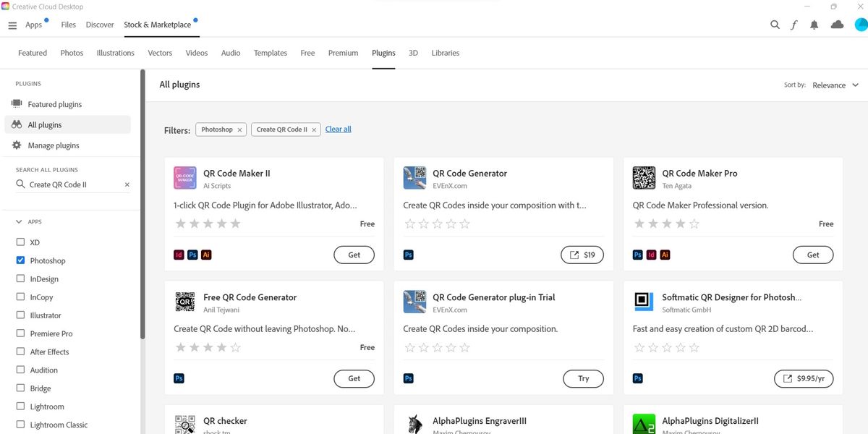
Task: Check the Premiere Pro app filter
Action: coord(20,333)
